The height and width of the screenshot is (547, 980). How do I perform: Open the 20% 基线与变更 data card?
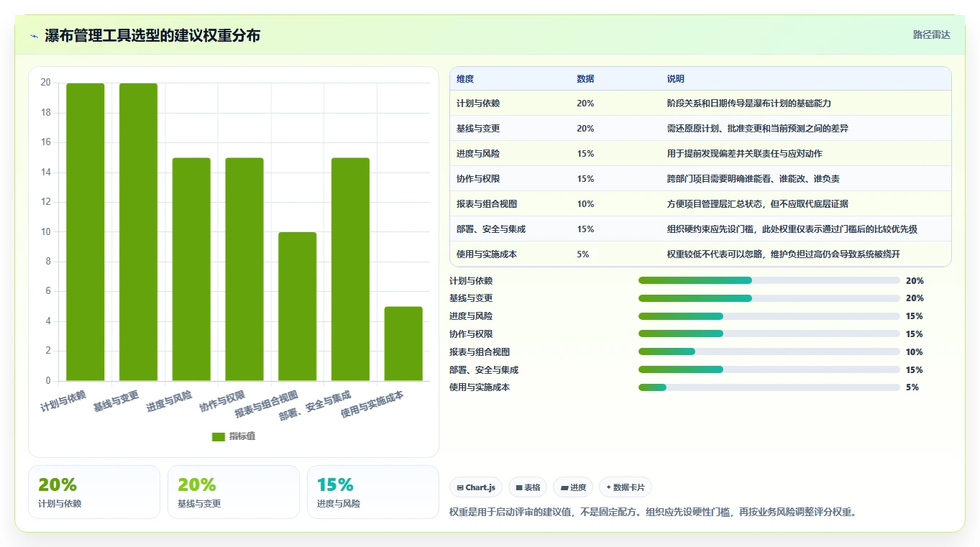(234, 492)
